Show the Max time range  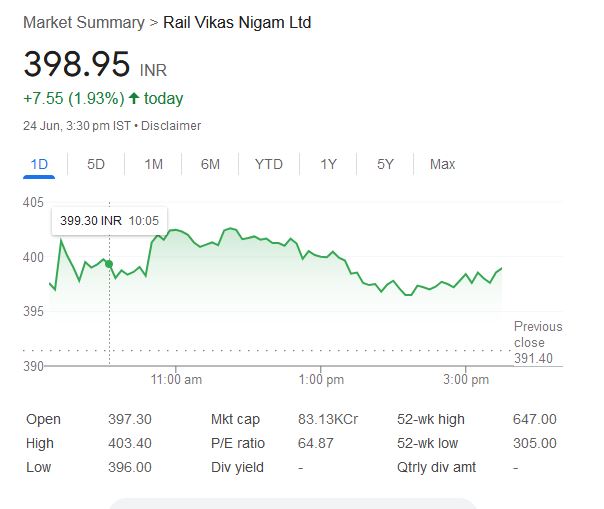pos(442,164)
